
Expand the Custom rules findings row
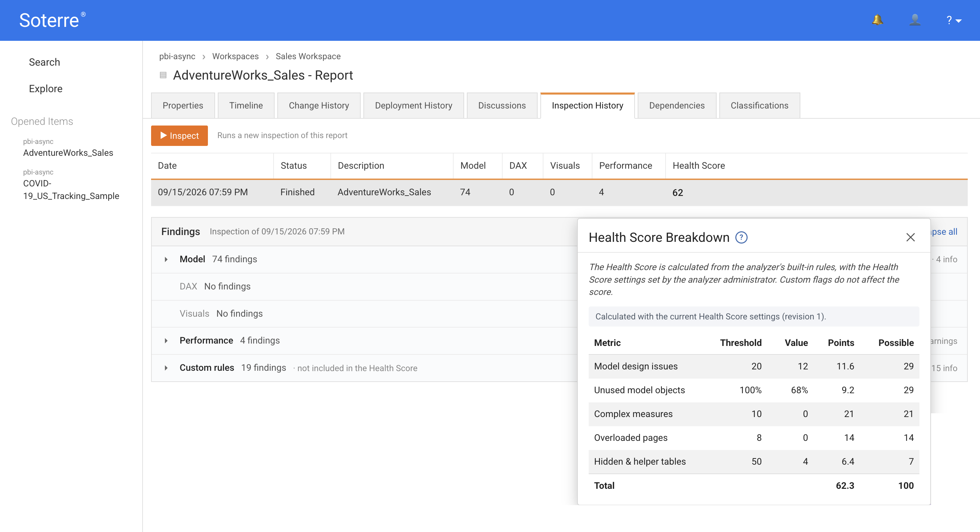click(x=166, y=368)
